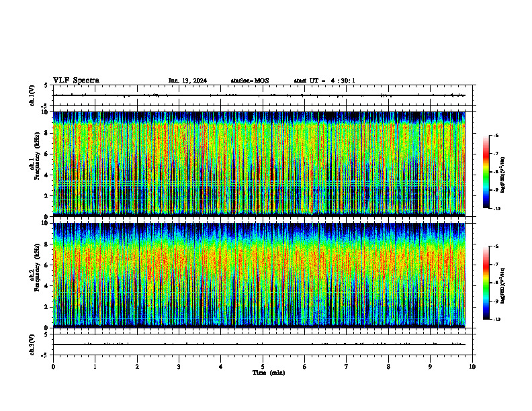Click the "-7" label on ch.1 color bar

495,154
